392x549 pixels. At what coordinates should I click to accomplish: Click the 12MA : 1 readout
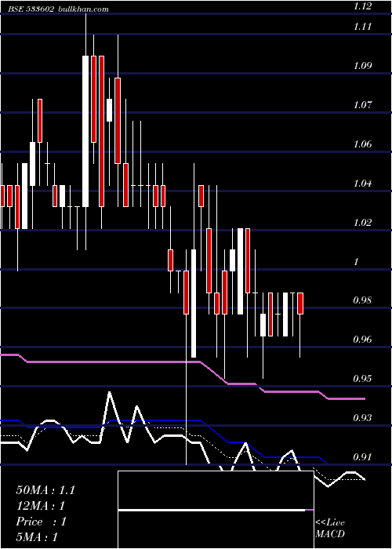(41, 506)
